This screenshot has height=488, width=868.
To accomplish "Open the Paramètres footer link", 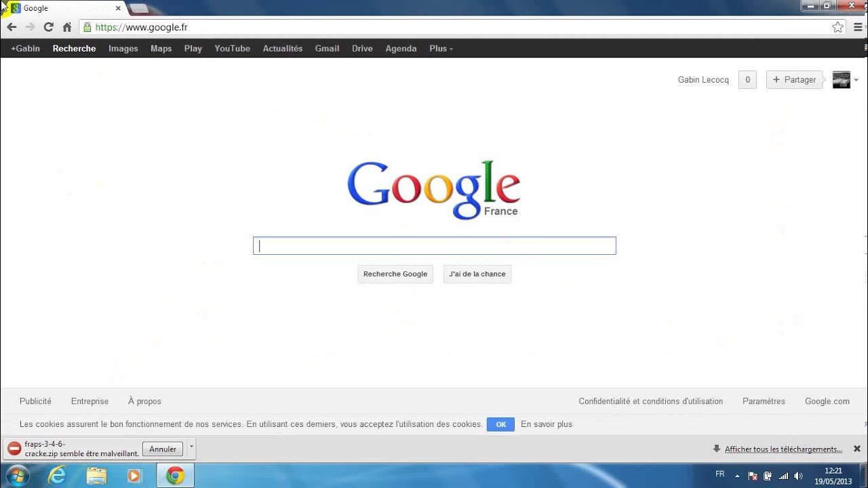I will click(764, 401).
